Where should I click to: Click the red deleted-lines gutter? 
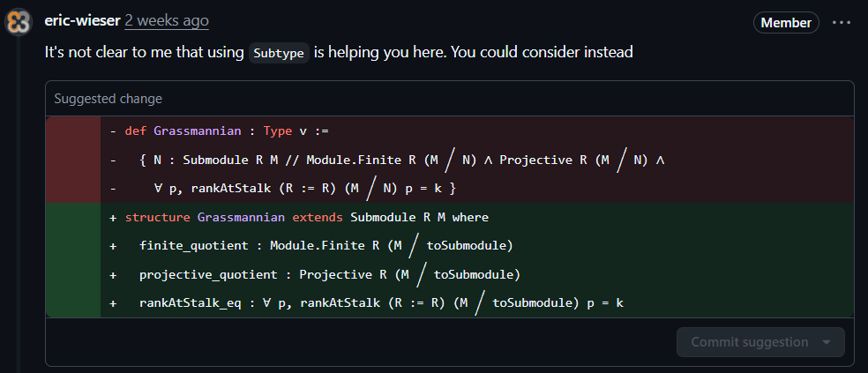(72, 160)
